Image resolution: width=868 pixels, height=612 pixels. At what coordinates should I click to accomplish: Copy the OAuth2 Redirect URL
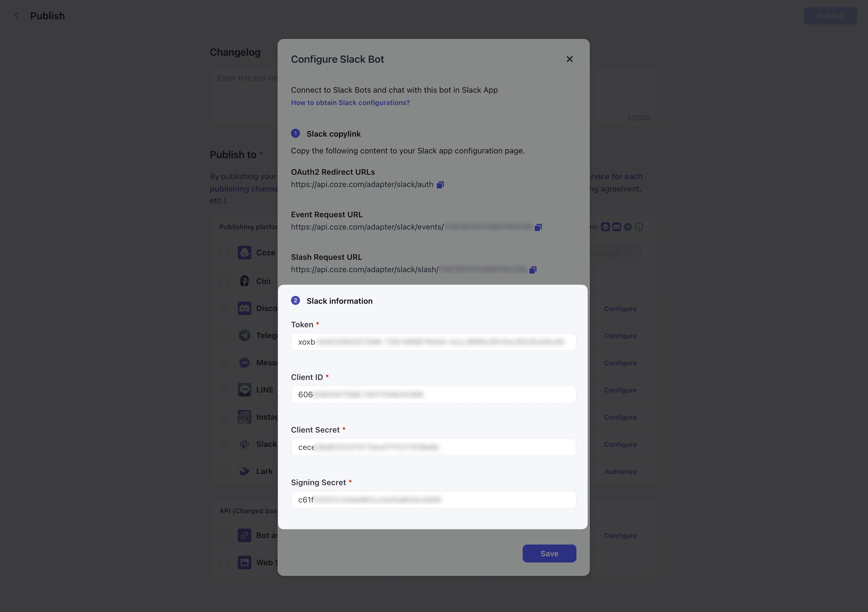click(x=440, y=184)
